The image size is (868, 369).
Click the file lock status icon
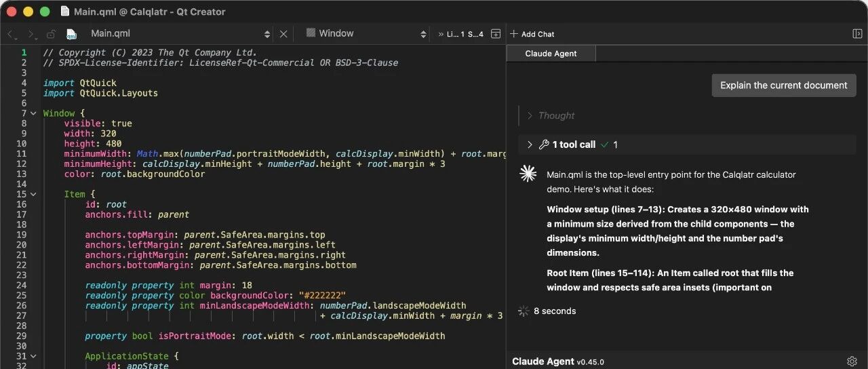(51, 34)
